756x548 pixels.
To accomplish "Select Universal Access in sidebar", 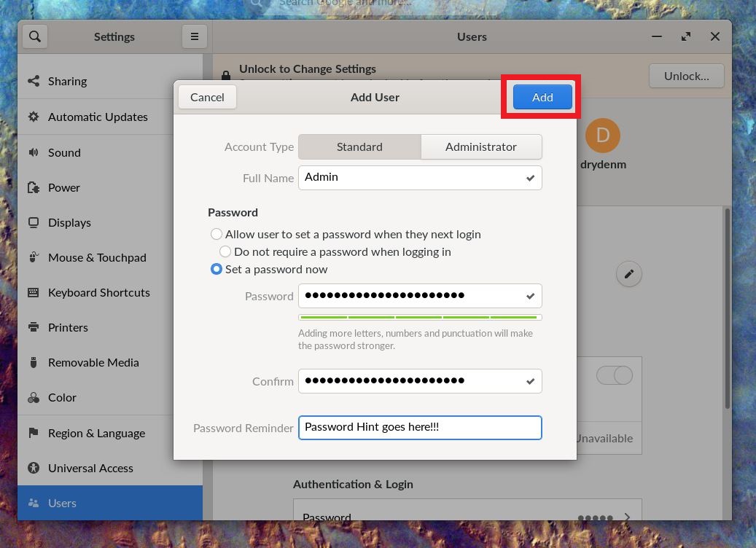I will tap(110, 468).
